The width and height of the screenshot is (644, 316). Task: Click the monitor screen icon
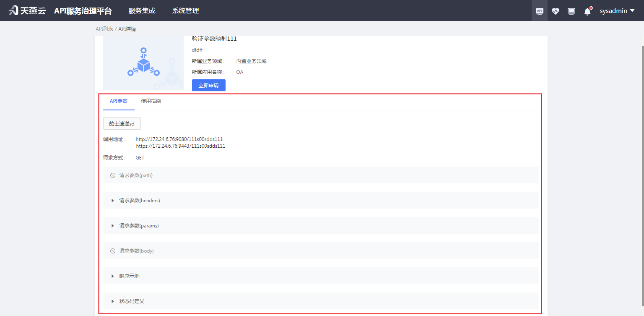(x=571, y=11)
